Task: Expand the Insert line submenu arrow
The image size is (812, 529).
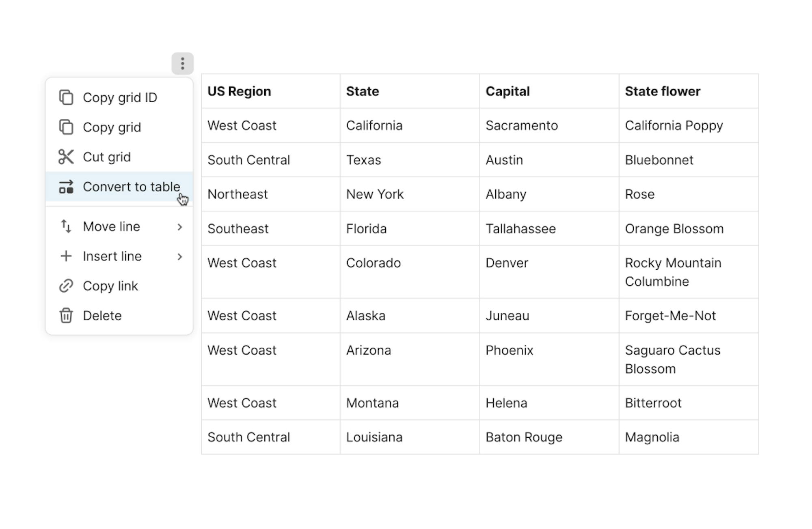Action: point(180,256)
